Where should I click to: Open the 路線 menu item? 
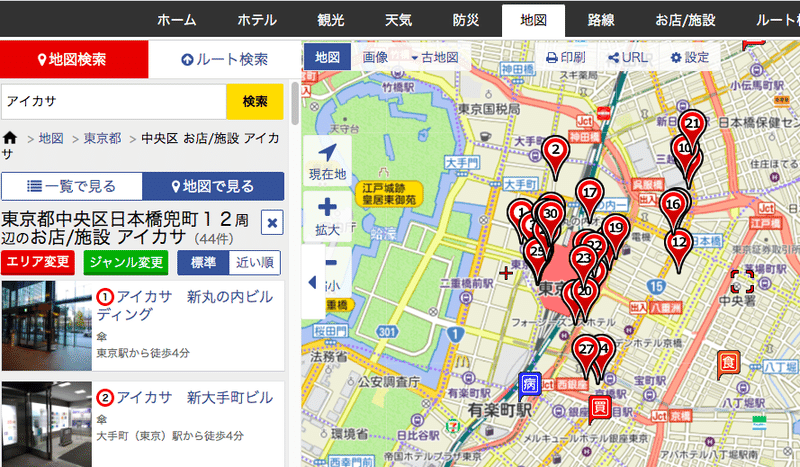click(601, 20)
